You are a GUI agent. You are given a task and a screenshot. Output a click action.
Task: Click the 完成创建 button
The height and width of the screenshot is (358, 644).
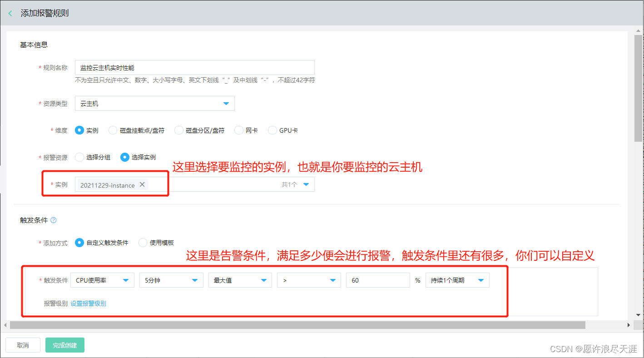point(65,345)
